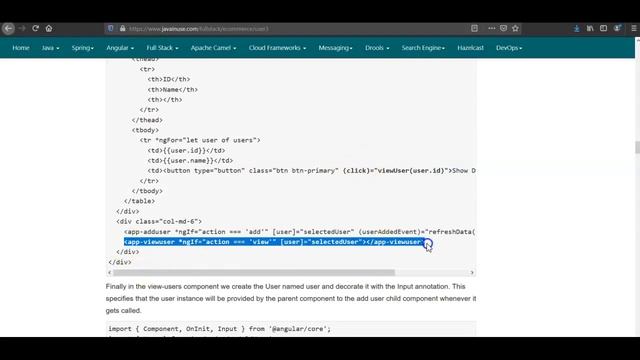This screenshot has height=360, width=640.
Task: Click the </table> closing tag line
Action: coord(139,201)
